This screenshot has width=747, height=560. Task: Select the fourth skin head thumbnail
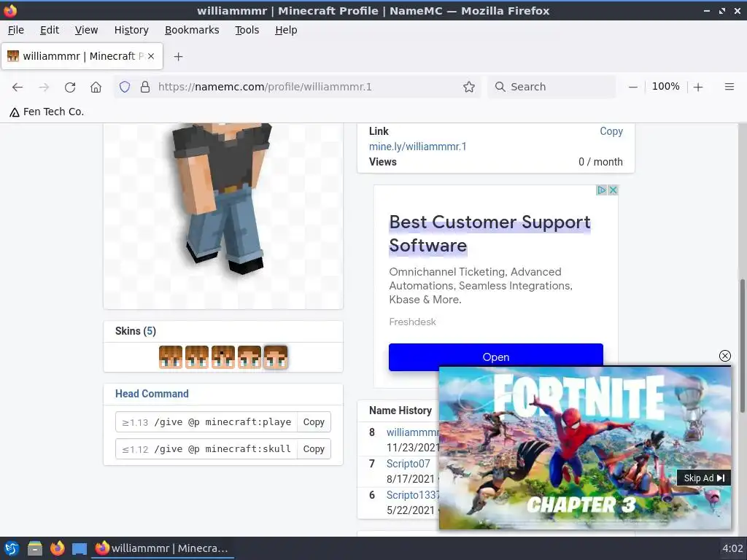pos(249,357)
